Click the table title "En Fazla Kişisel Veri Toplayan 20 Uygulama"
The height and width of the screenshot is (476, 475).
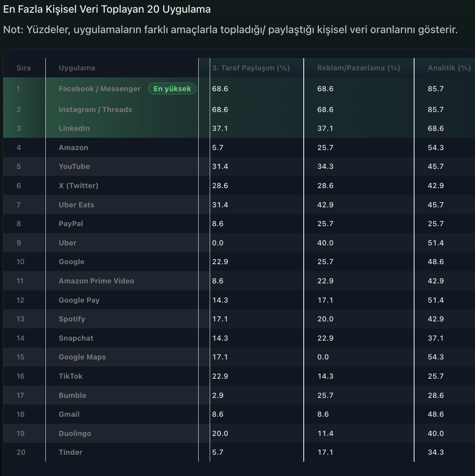107,9
